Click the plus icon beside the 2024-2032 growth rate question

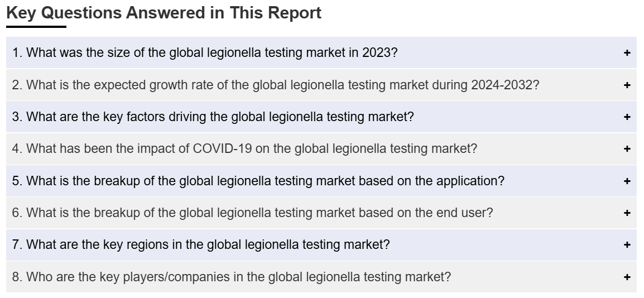point(627,85)
